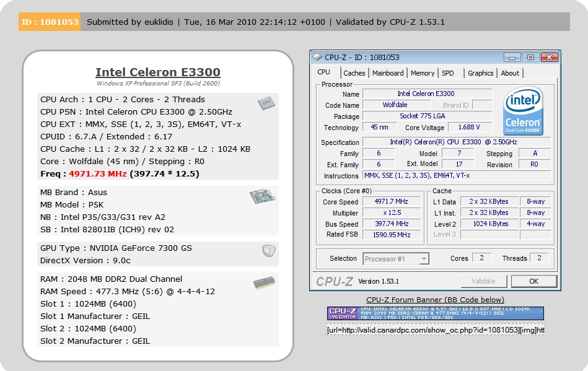Screen dimensions: 588x371
Task: Click the DirectX Version : 9.0c line
Action: point(86,261)
